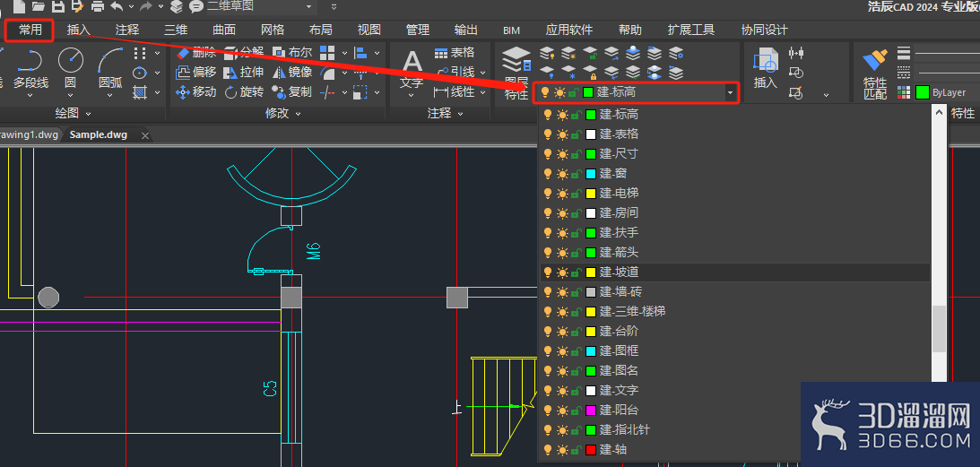Click the layer list scrollbar thumb

[939, 329]
